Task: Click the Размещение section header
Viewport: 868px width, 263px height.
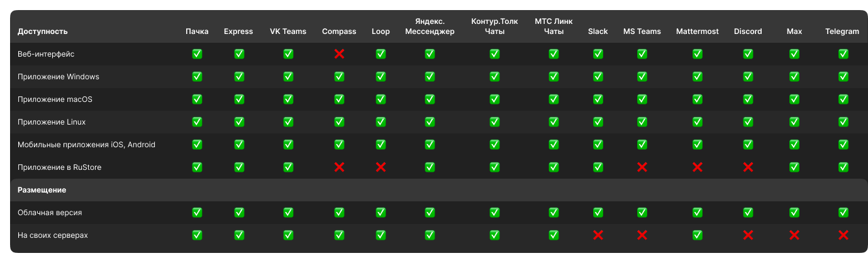Action: tap(42, 189)
